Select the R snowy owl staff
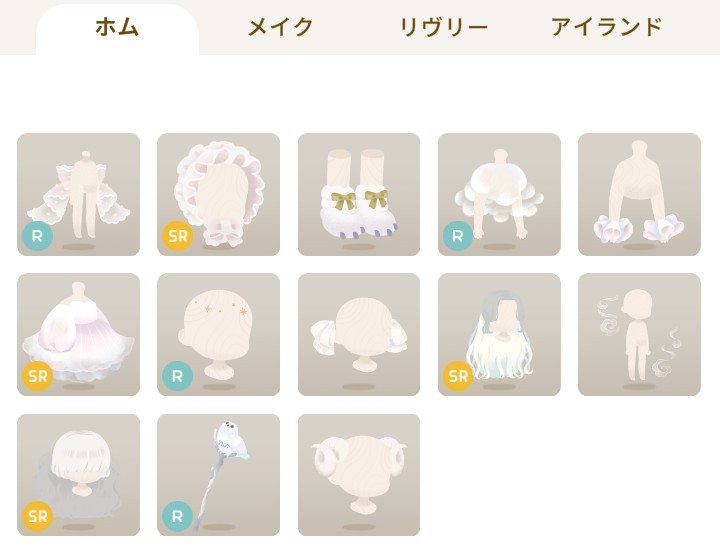The height and width of the screenshot is (554, 720). [219, 475]
